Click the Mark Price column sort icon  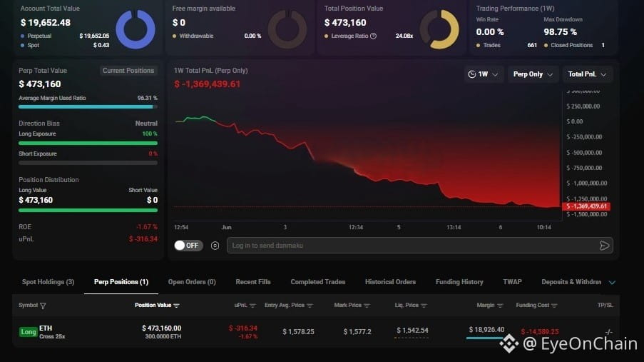click(367, 306)
